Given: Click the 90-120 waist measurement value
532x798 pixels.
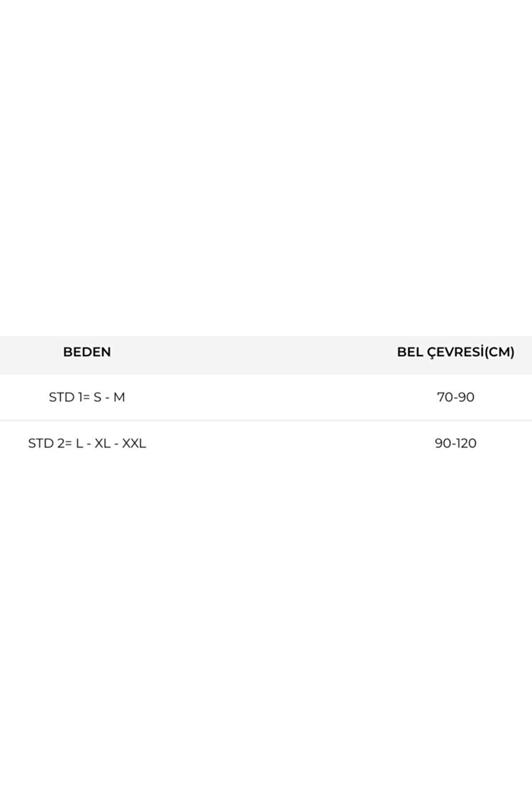Looking at the screenshot, I should [x=456, y=443].
